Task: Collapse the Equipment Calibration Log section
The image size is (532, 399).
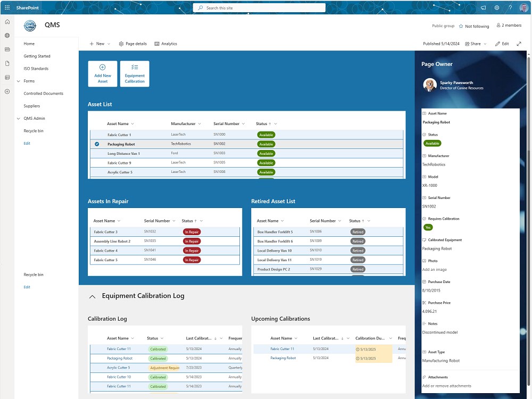Action: pyautogui.click(x=92, y=296)
